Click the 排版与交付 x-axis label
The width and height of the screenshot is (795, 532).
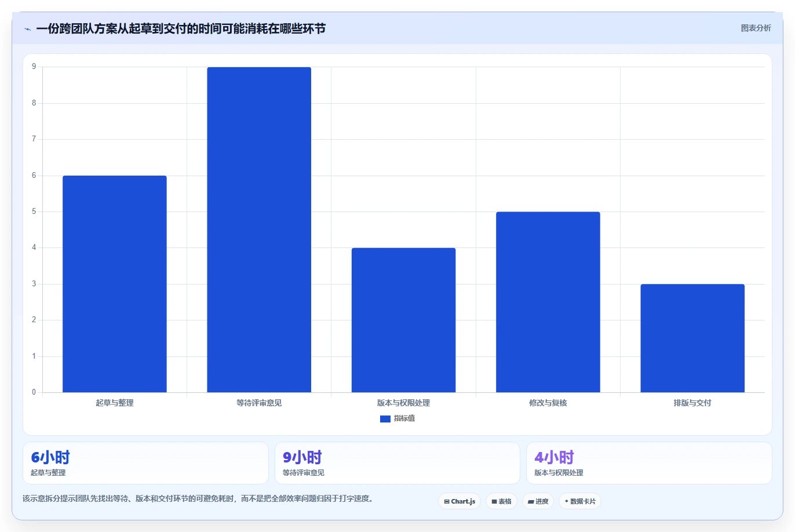click(692, 403)
